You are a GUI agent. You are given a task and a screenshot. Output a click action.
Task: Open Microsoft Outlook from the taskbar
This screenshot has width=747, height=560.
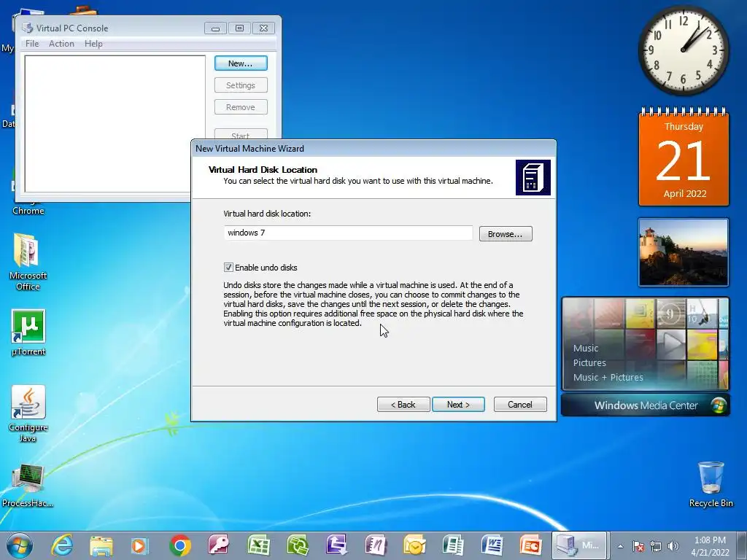(x=414, y=545)
